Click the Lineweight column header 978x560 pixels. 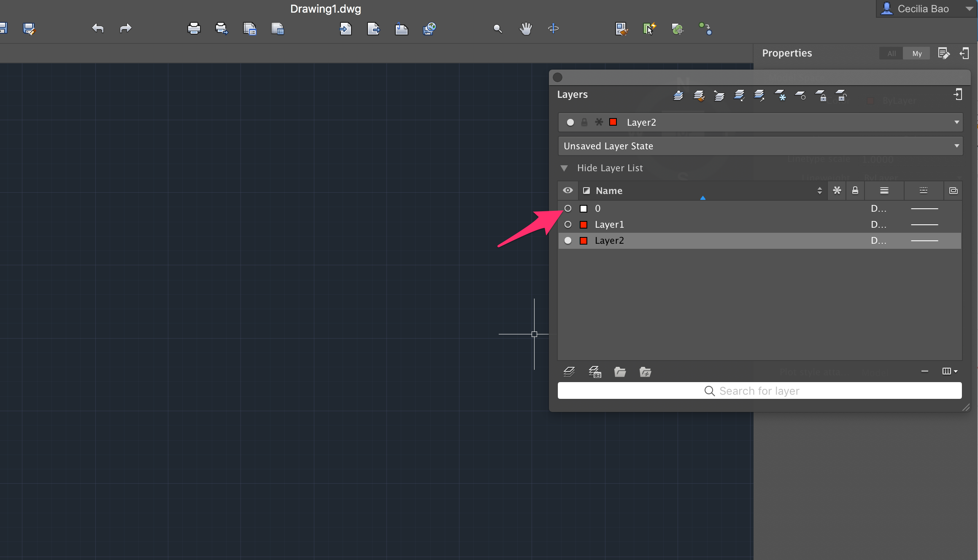(884, 190)
